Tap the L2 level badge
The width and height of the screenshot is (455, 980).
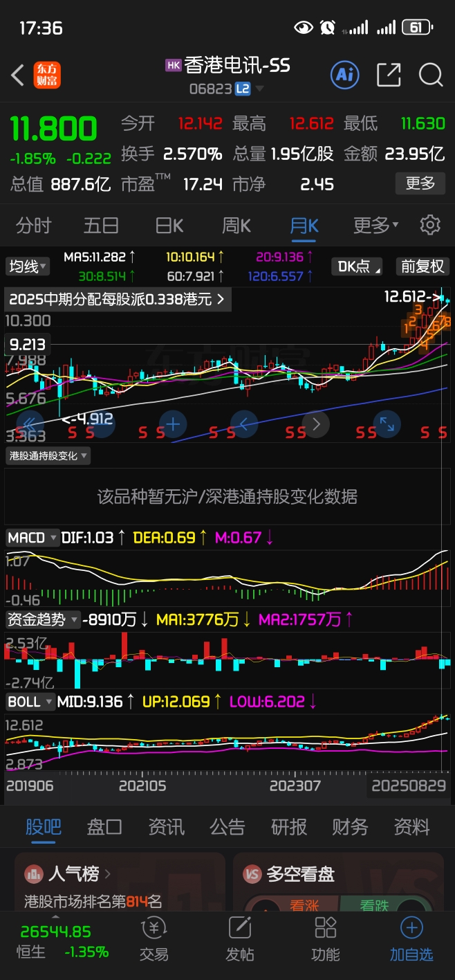[242, 89]
